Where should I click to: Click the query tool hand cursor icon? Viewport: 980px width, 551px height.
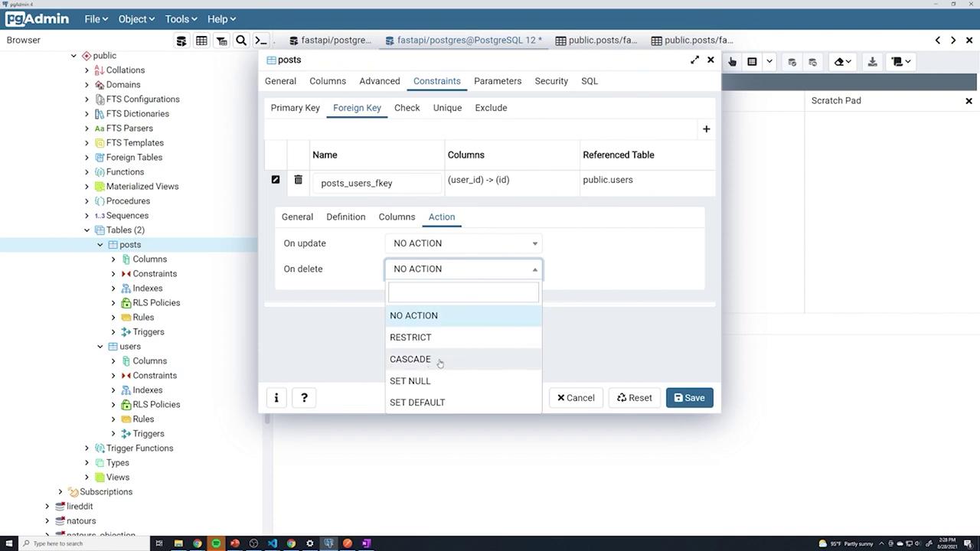point(732,62)
